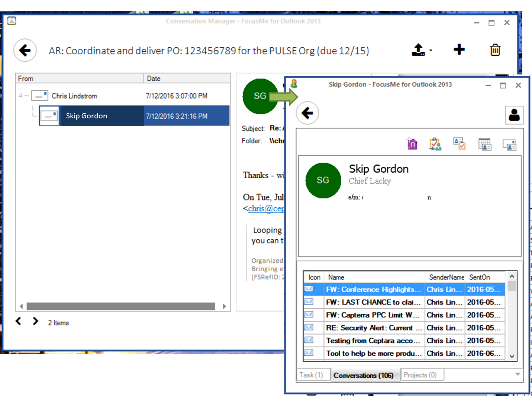532x396 pixels.
Task: Click the Conversation Manager window title icon
Action: click(x=12, y=21)
